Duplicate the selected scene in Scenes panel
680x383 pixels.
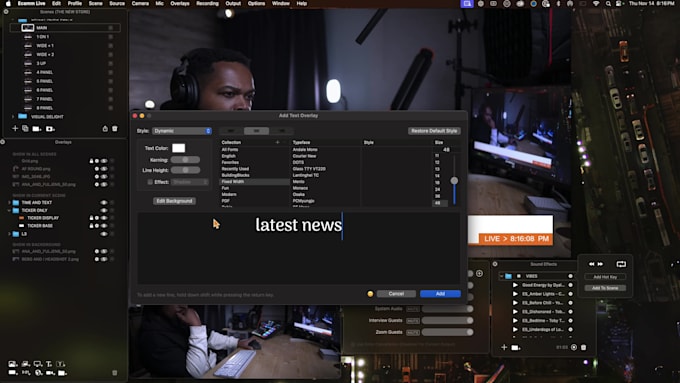pyautogui.click(x=25, y=128)
